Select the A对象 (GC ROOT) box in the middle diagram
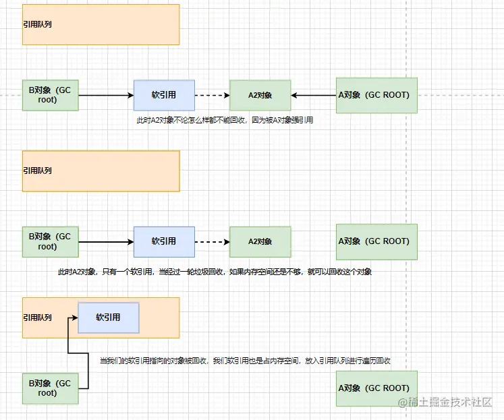Viewport: 504px width, 420px height. [376, 242]
